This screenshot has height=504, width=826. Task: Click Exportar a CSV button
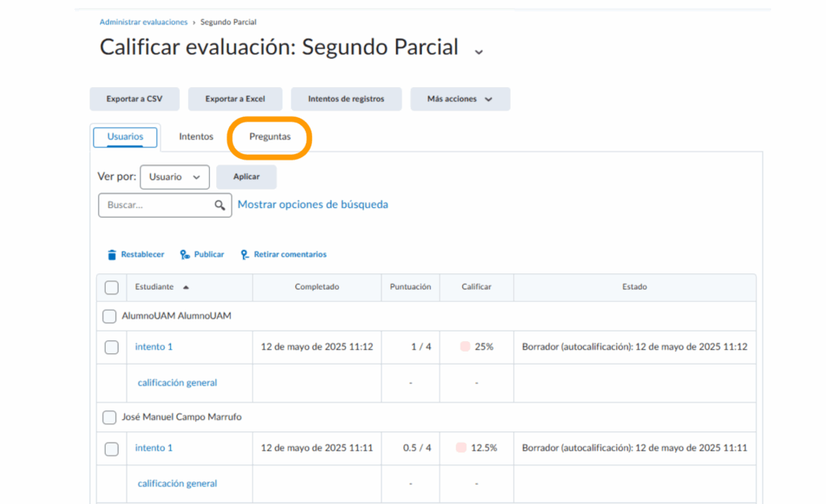pyautogui.click(x=134, y=99)
